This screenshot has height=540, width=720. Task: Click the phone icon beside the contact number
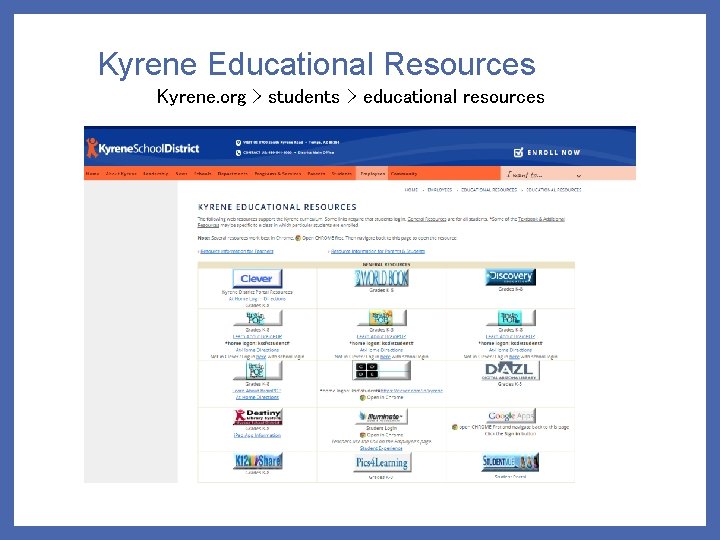click(x=238, y=152)
